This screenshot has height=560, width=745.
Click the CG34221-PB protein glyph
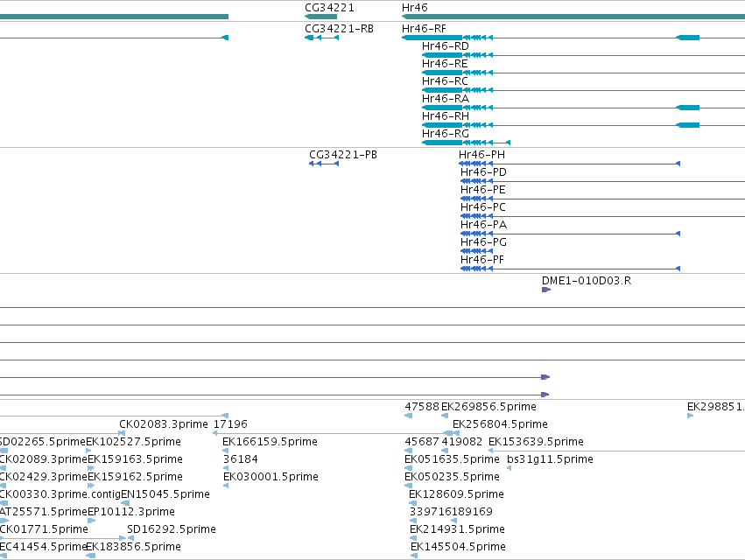pos(324,164)
